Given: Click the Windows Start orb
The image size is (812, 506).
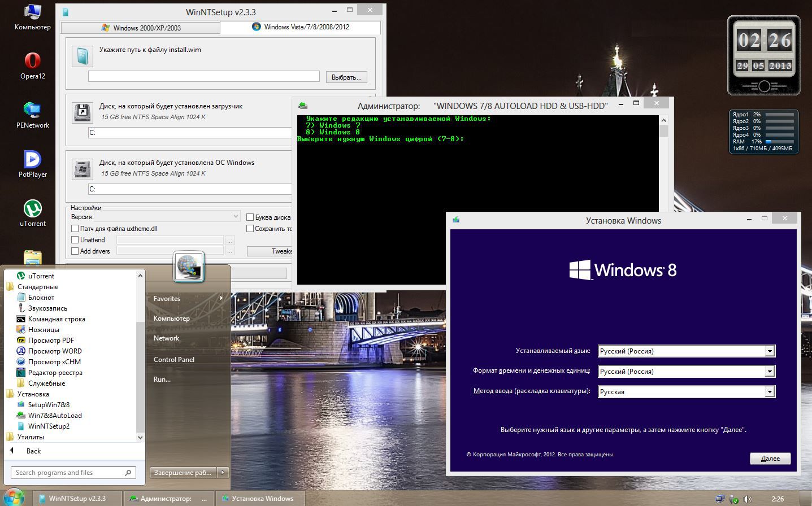Looking at the screenshot, I should (x=14, y=498).
